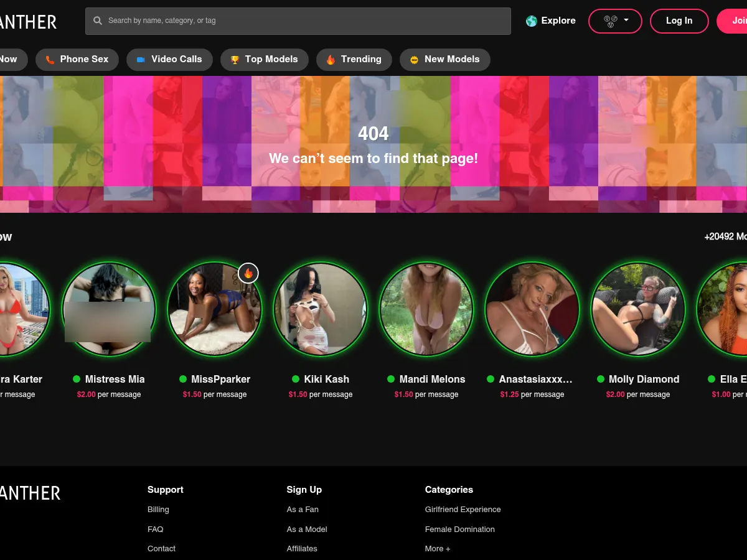Open the gender preference dropdown
Screen dimensions: 747x560
tap(615, 21)
